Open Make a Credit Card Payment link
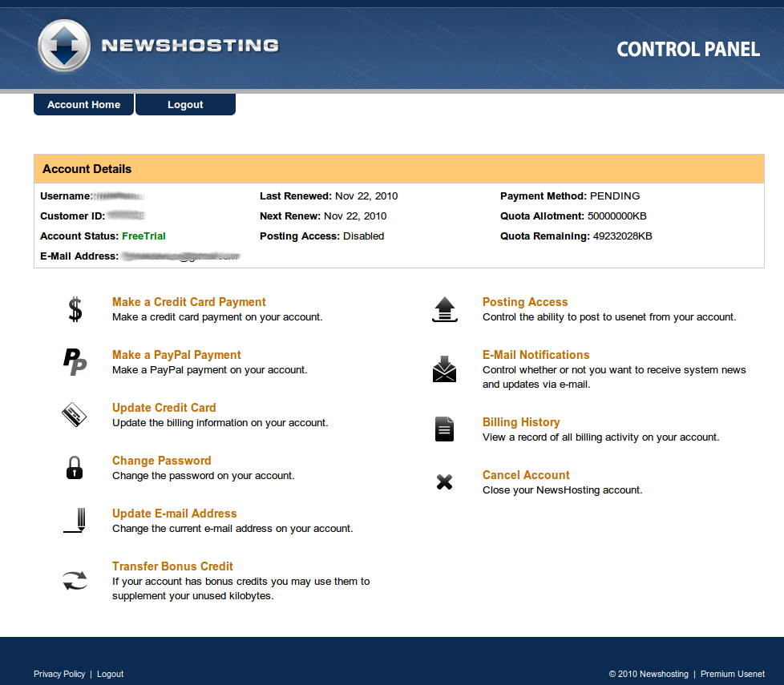 point(189,302)
